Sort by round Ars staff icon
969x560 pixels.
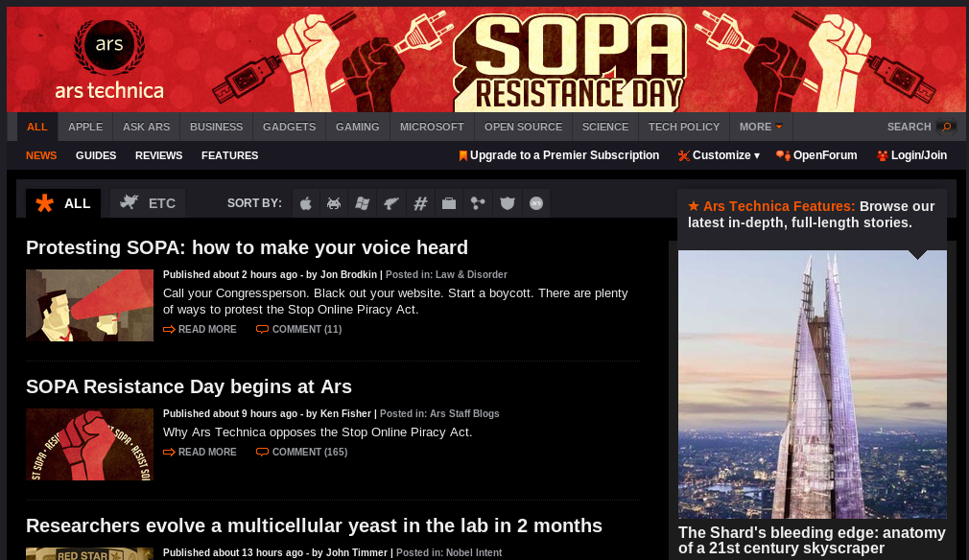tap(536, 203)
